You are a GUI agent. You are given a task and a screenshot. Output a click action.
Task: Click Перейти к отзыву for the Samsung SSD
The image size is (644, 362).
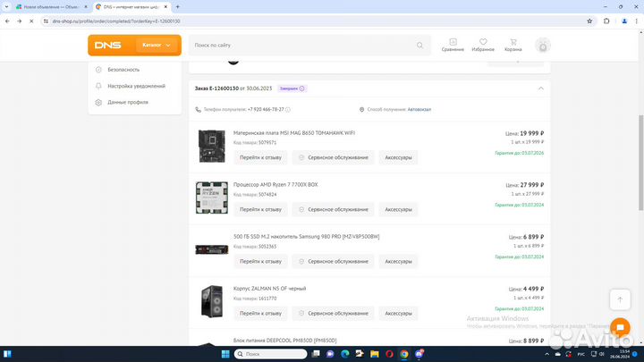coord(260,261)
